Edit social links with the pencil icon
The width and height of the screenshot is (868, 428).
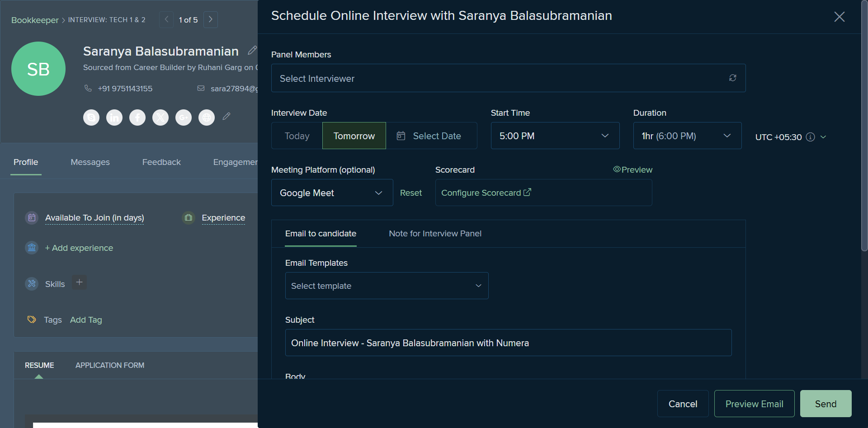[226, 117]
